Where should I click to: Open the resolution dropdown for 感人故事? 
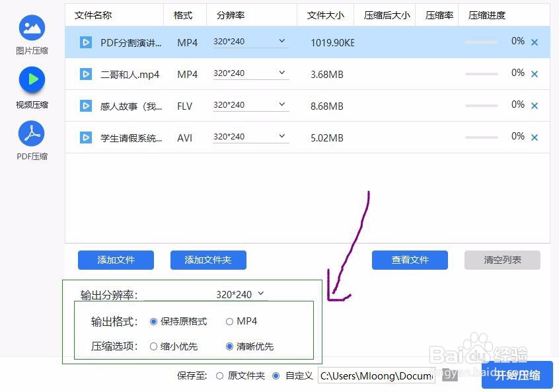[250, 104]
